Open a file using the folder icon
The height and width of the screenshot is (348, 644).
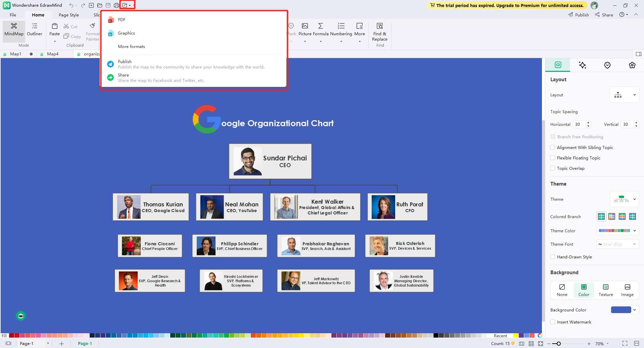pos(100,5)
